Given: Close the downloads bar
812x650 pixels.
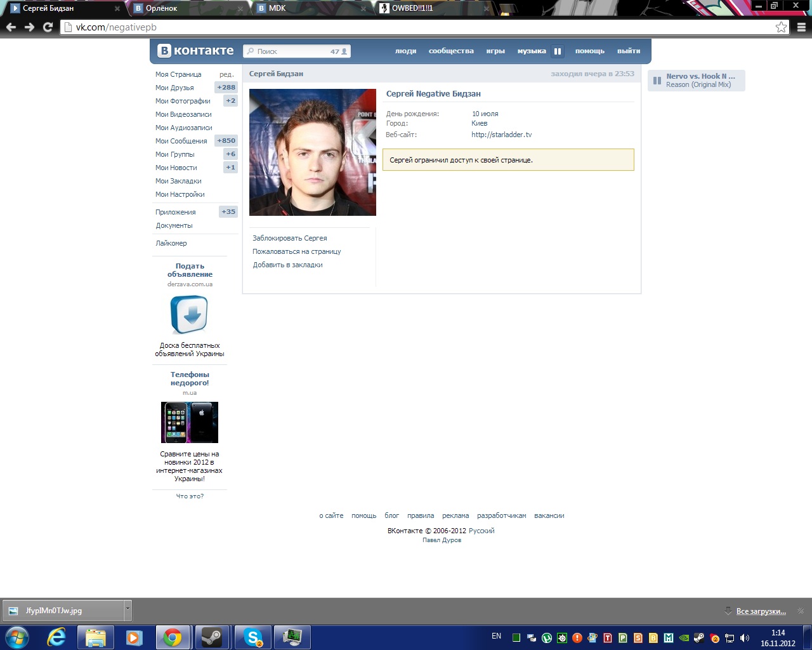Looking at the screenshot, I should [x=801, y=611].
